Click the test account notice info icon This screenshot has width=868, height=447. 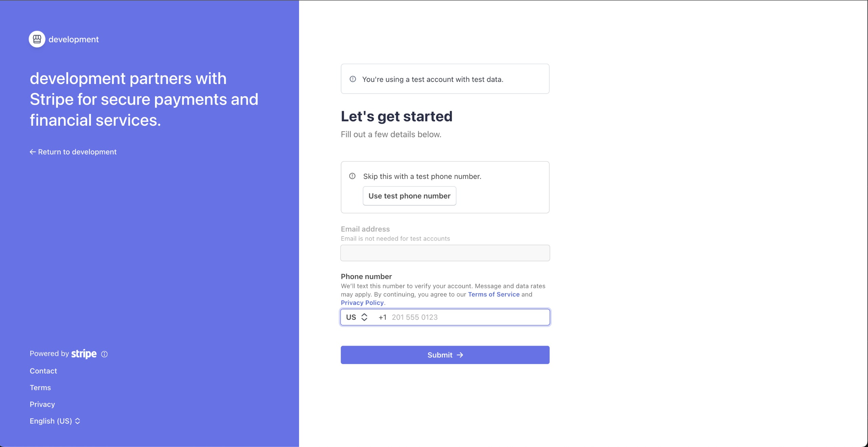pos(353,79)
